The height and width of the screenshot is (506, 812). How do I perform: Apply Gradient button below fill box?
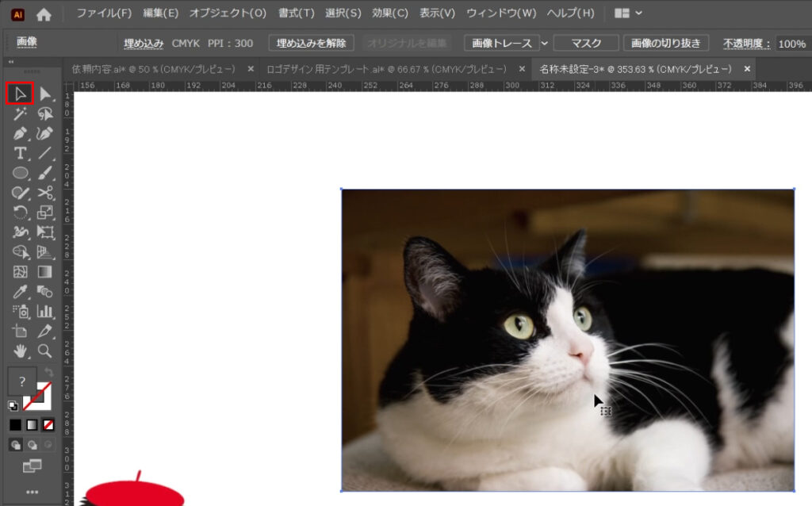[x=32, y=425]
